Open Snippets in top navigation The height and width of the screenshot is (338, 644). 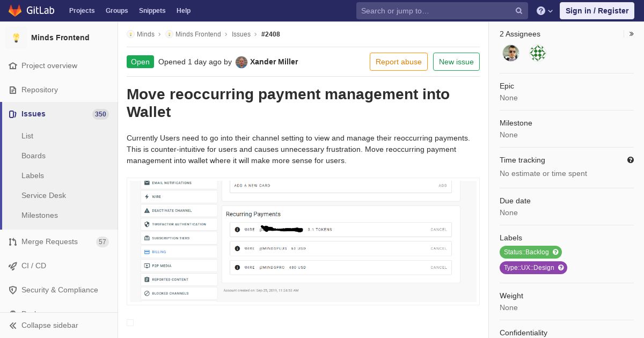(152, 11)
